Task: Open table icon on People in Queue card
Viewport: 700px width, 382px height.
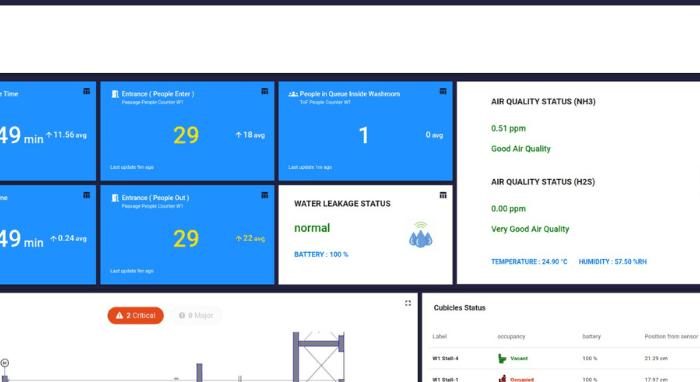Action: [x=443, y=91]
